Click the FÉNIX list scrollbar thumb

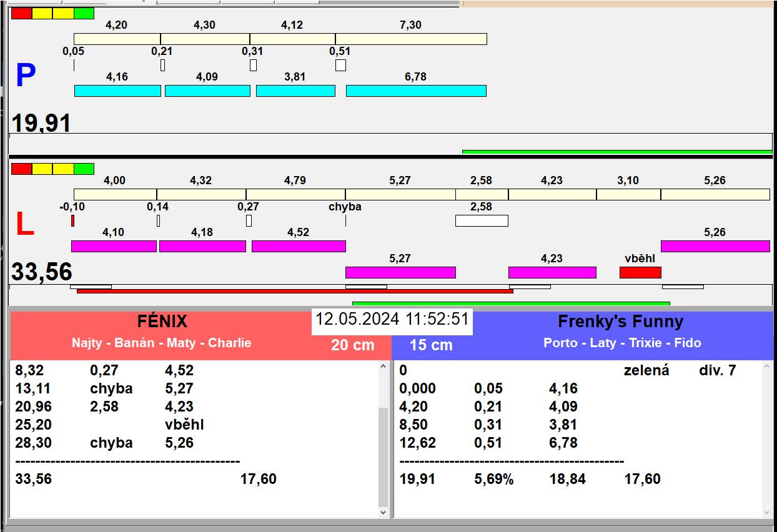click(384, 457)
